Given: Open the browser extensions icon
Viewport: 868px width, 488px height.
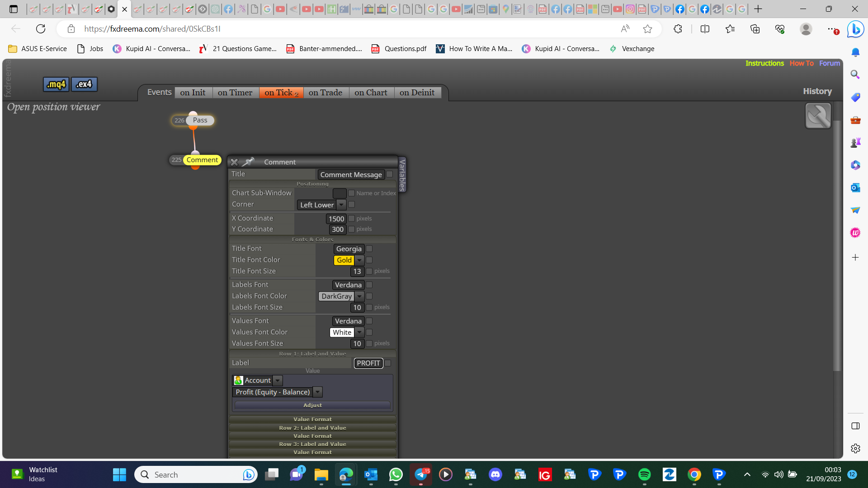Looking at the screenshot, I should 678,29.
